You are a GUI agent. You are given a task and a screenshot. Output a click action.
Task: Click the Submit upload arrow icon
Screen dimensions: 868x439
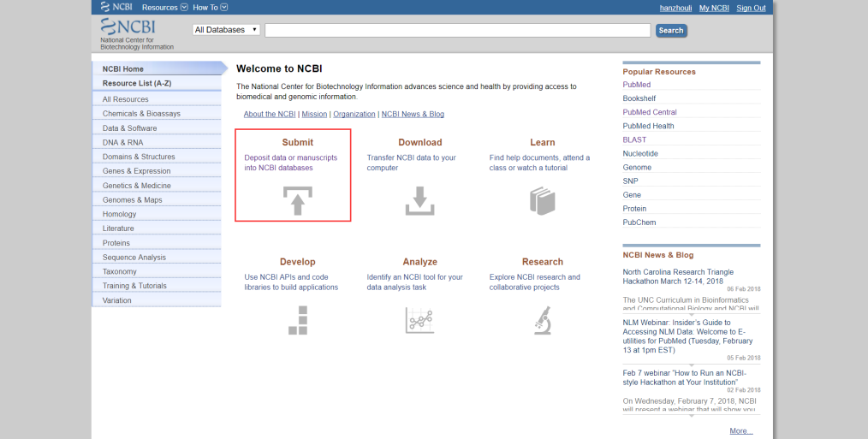[x=298, y=201]
